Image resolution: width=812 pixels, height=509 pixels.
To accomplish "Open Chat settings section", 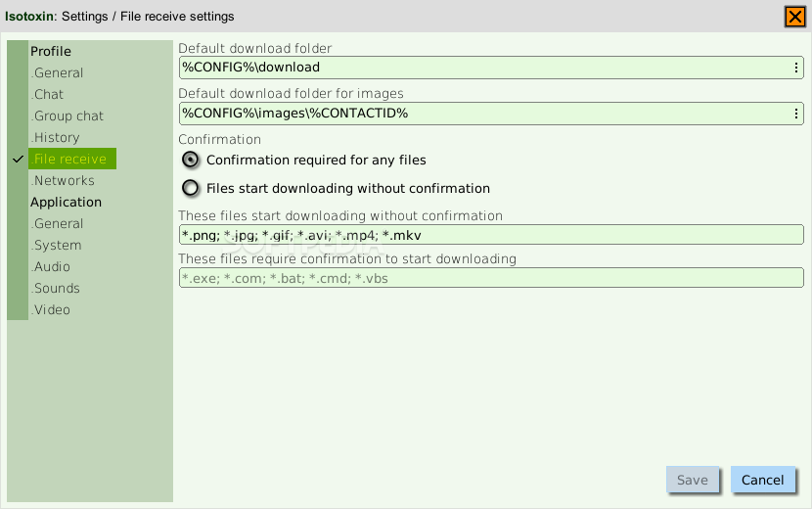I will point(47,94).
